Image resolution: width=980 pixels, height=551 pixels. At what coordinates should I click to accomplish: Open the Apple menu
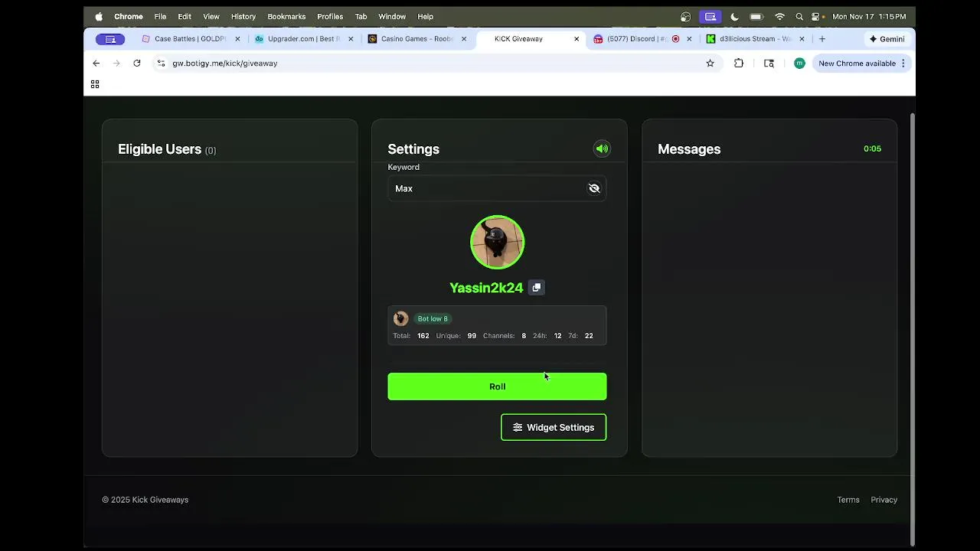pos(99,16)
